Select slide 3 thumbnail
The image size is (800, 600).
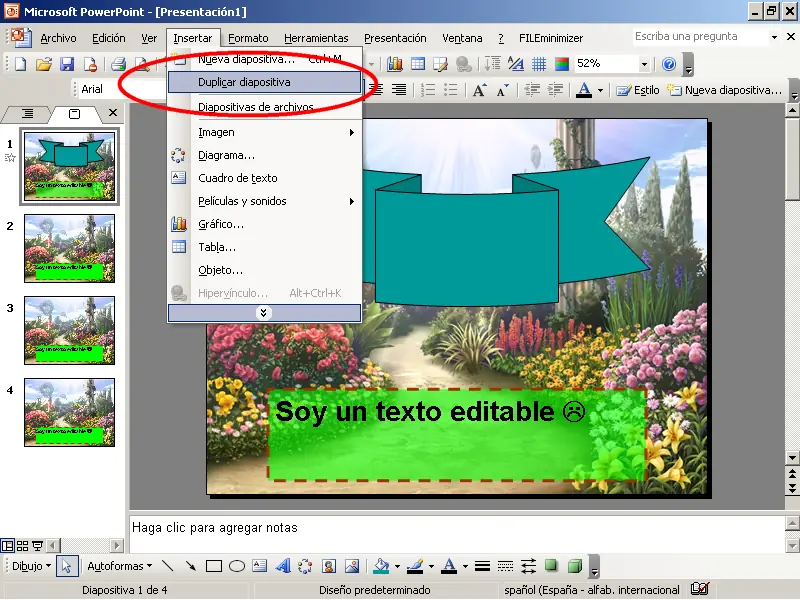point(69,329)
